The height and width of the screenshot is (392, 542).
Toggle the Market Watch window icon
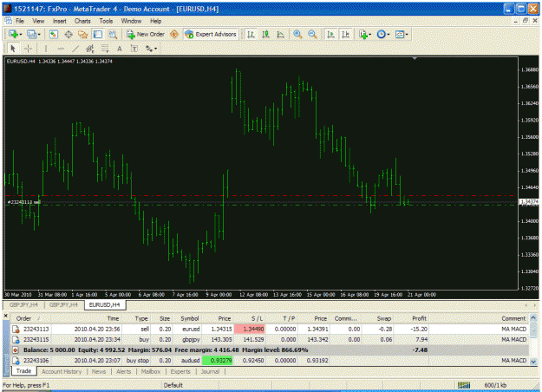(x=53, y=34)
